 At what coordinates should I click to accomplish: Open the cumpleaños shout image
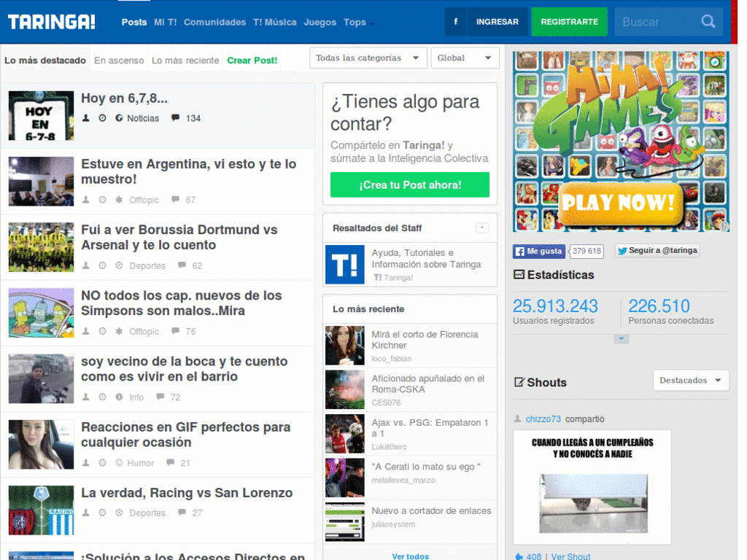[592, 487]
